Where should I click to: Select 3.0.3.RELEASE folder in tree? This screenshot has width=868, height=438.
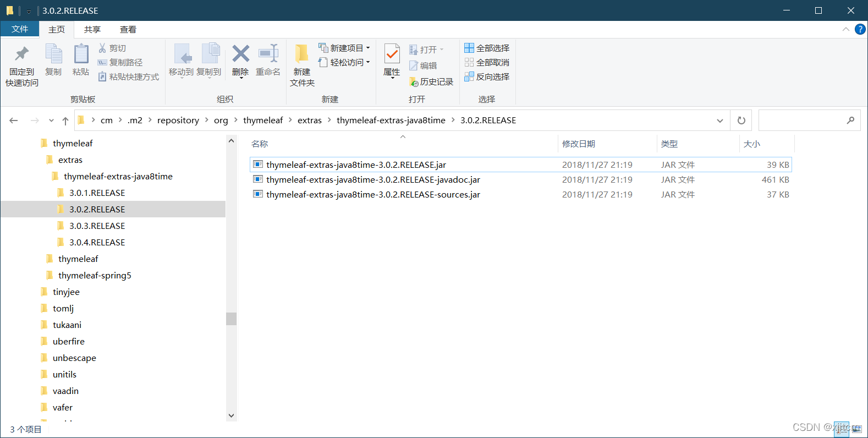97,226
